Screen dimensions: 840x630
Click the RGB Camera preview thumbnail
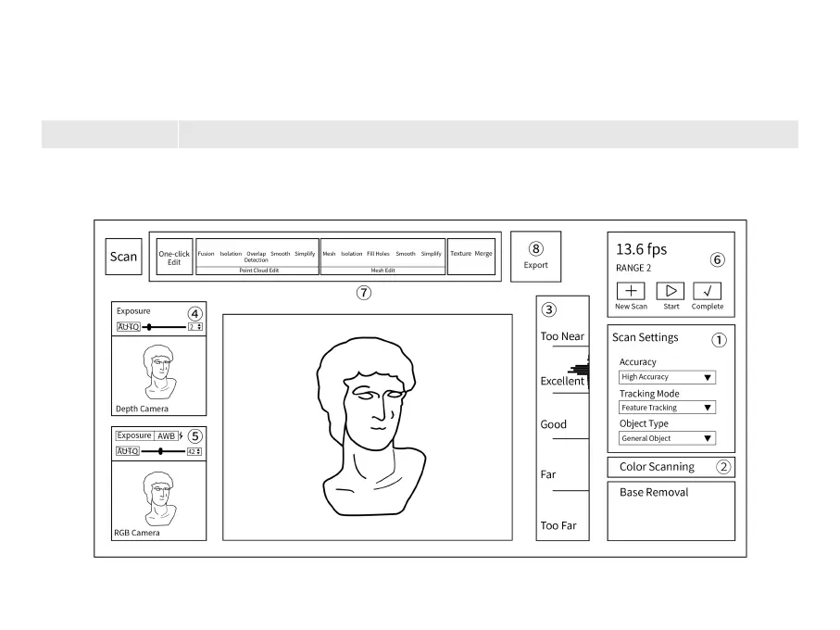pyautogui.click(x=159, y=498)
